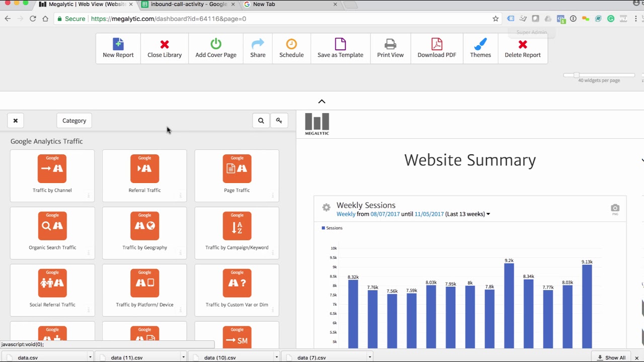Add the Referral Traffic widget
Viewport: 644px width, 362px height.
[x=144, y=175]
